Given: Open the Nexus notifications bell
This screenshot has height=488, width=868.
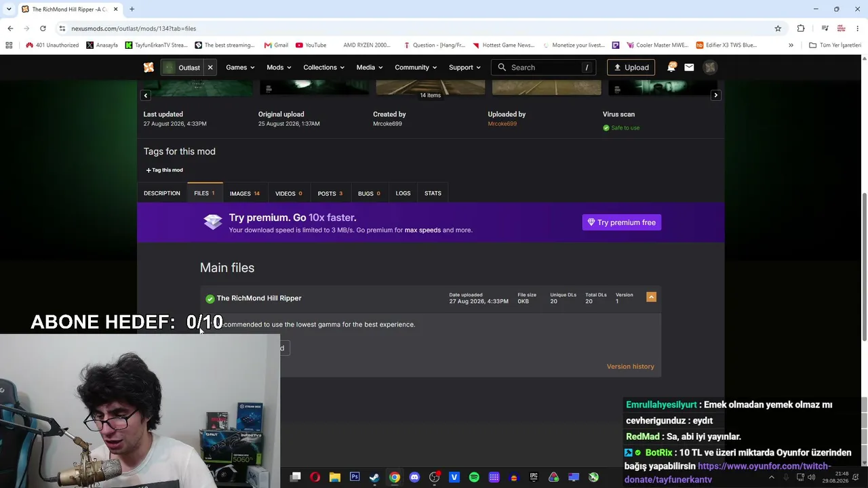Looking at the screenshot, I should [x=671, y=67].
